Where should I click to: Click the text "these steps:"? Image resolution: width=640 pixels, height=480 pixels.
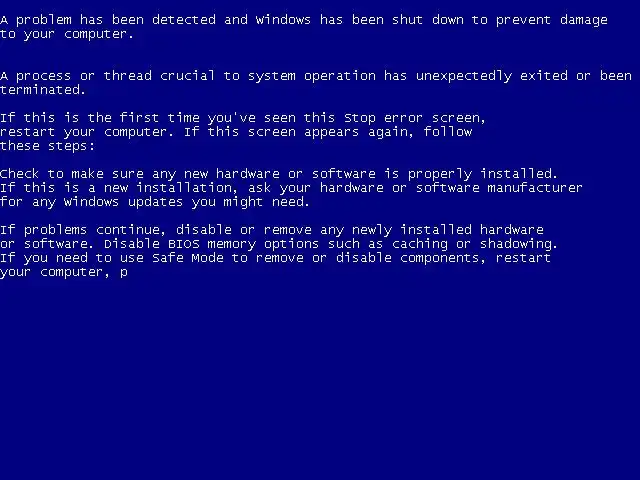click(47, 147)
